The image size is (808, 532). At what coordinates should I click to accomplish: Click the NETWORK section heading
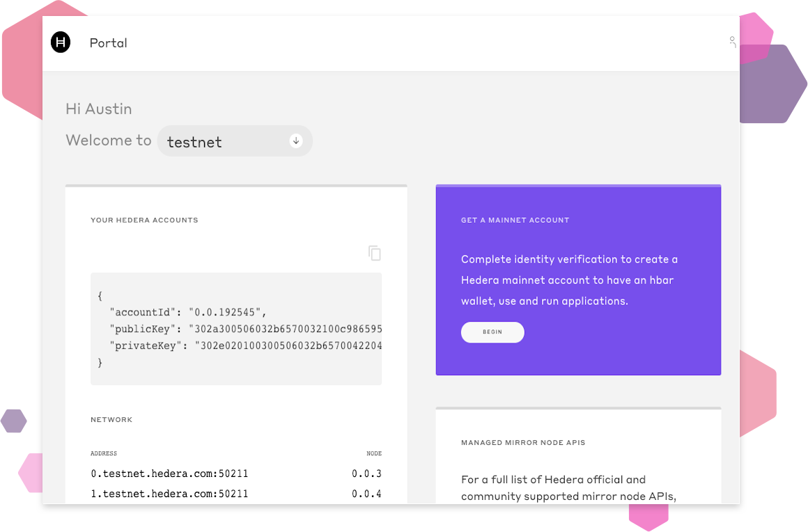(111, 420)
